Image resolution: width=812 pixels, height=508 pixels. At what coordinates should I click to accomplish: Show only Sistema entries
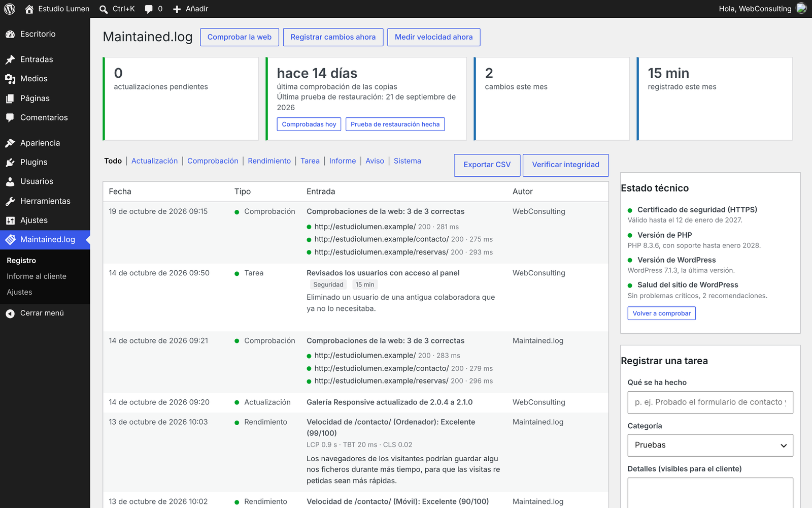408,161
